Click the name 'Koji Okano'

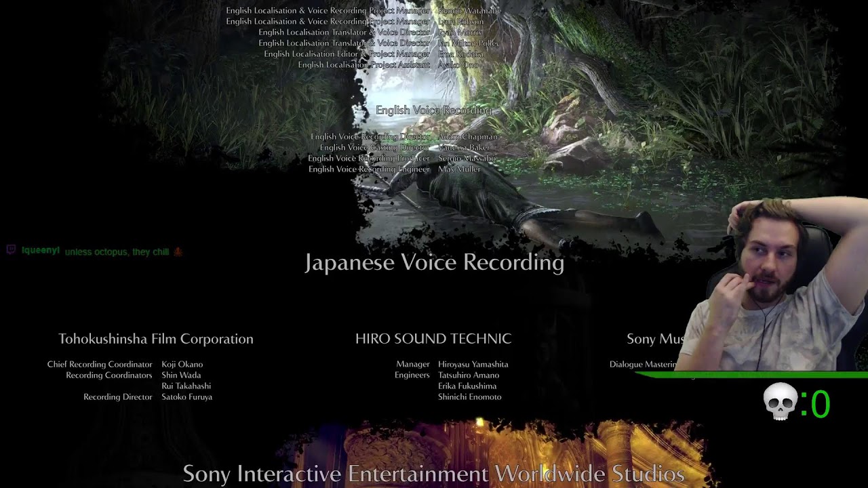coord(182,365)
